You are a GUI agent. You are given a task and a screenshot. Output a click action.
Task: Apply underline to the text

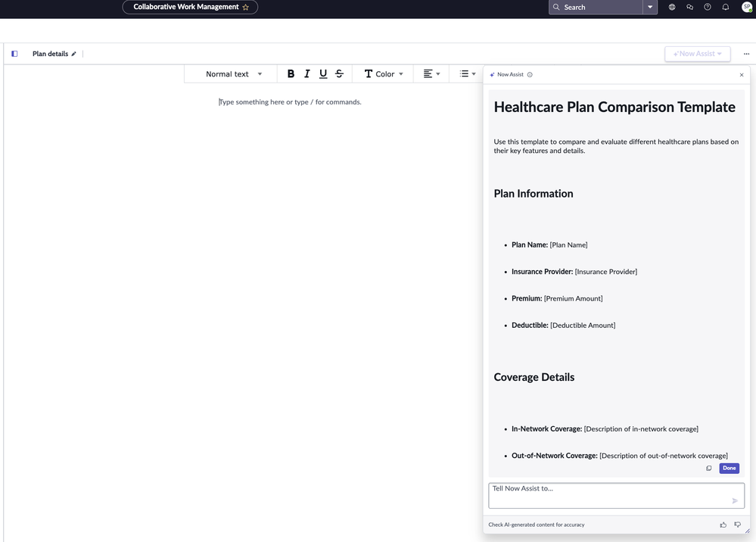click(323, 73)
